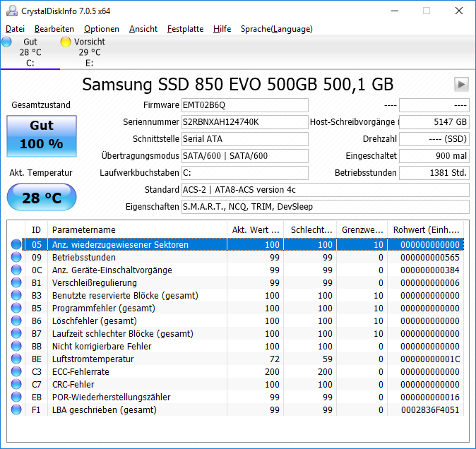Screen dimensions: 476x449
Task: Click raw value 0002836F4051
Action: (430, 410)
